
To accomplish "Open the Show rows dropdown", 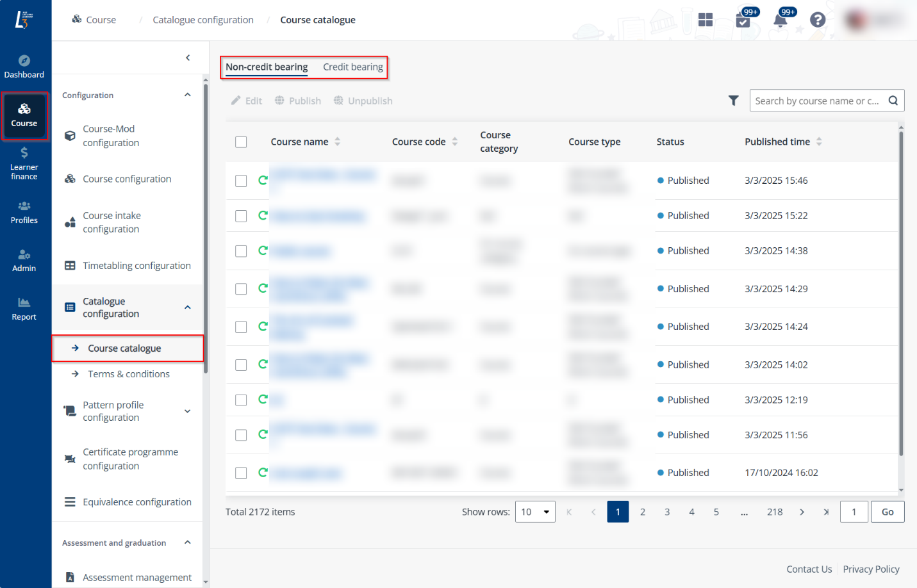I will point(535,512).
